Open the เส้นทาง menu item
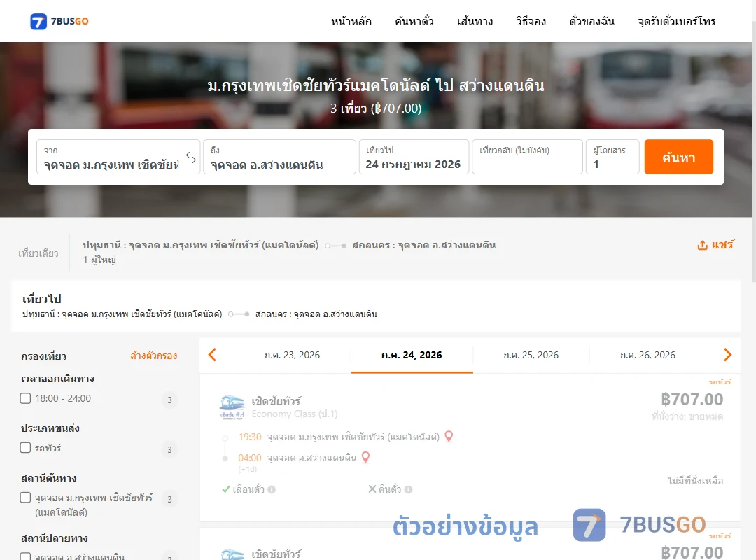Viewport: 756px width, 560px height. pyautogui.click(x=475, y=21)
